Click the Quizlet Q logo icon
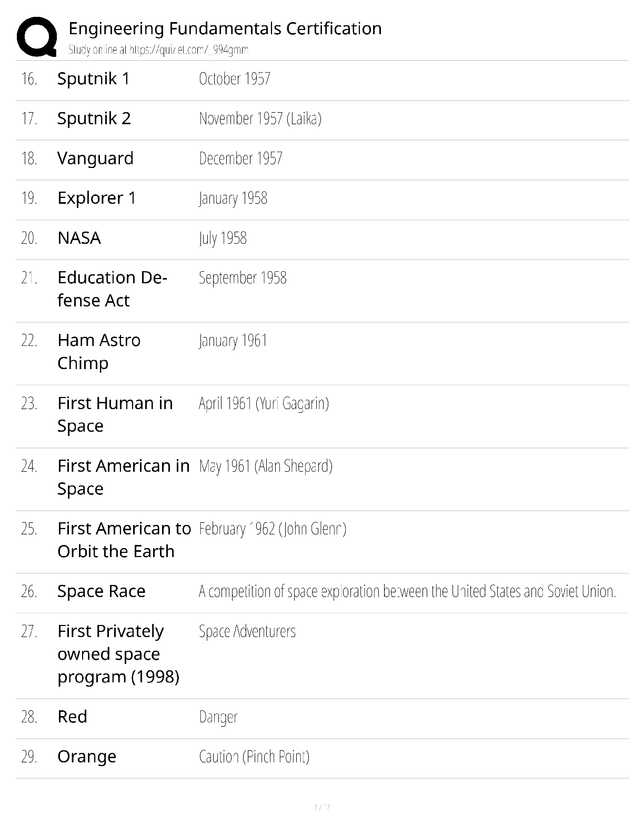The width and height of the screenshot is (644, 834). pos(37,36)
